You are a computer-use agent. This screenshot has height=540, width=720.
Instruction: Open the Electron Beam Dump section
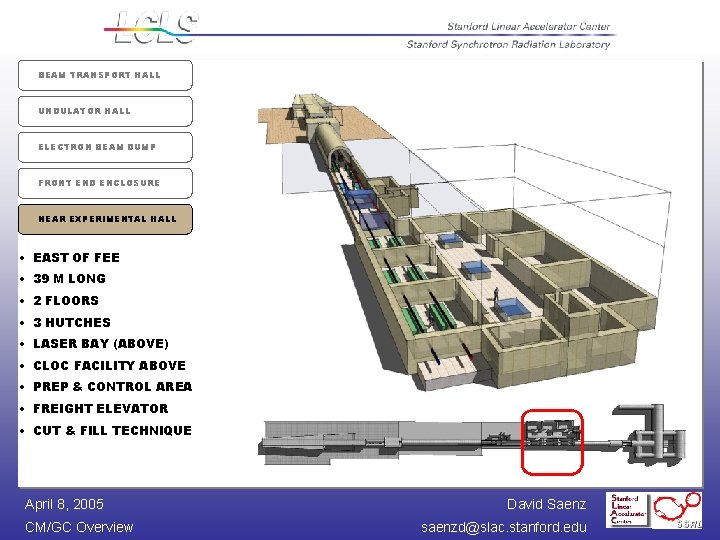pyautogui.click(x=105, y=147)
